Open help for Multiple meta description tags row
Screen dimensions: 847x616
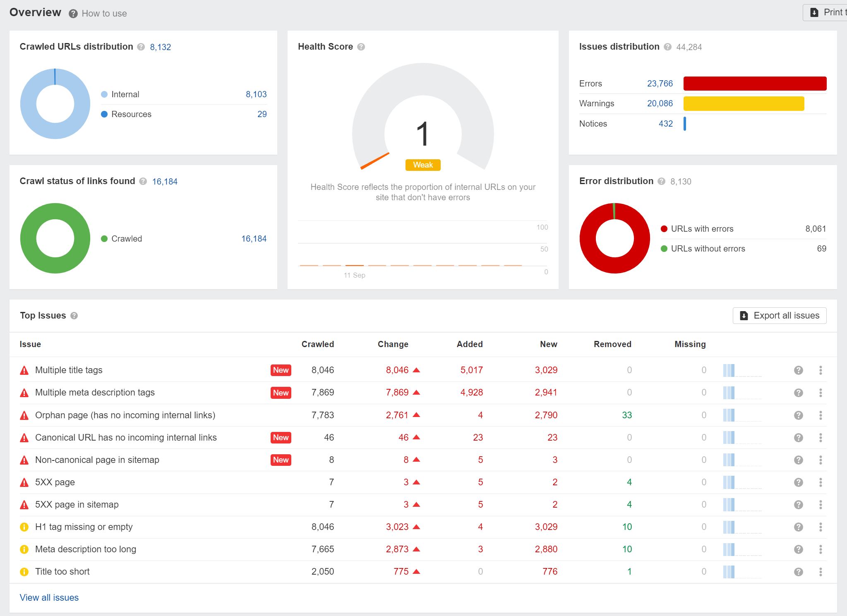point(799,393)
